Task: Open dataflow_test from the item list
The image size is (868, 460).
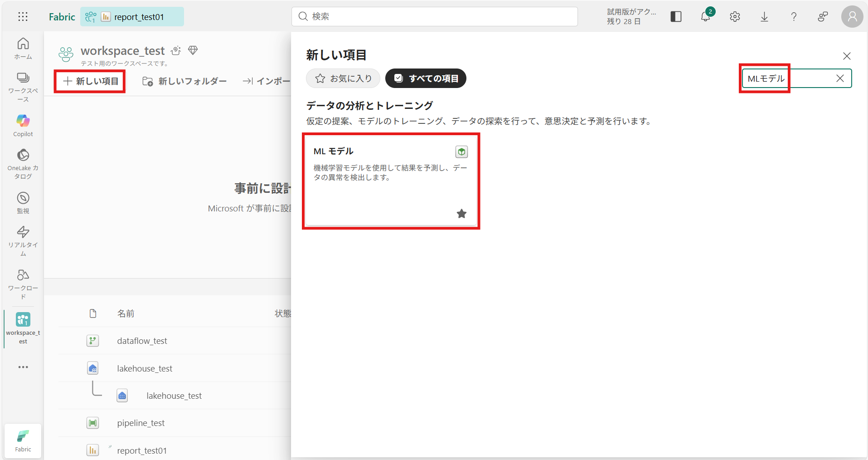Action: [142, 341]
